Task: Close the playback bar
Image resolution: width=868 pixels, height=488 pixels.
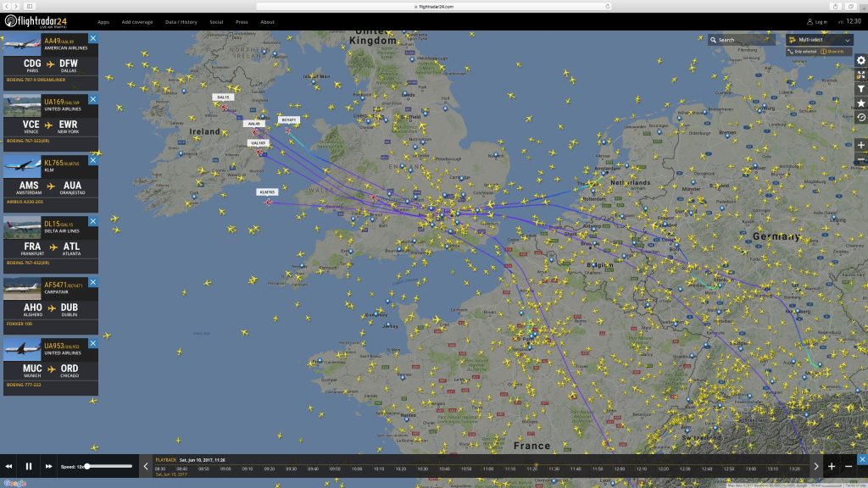Action: click(x=862, y=459)
